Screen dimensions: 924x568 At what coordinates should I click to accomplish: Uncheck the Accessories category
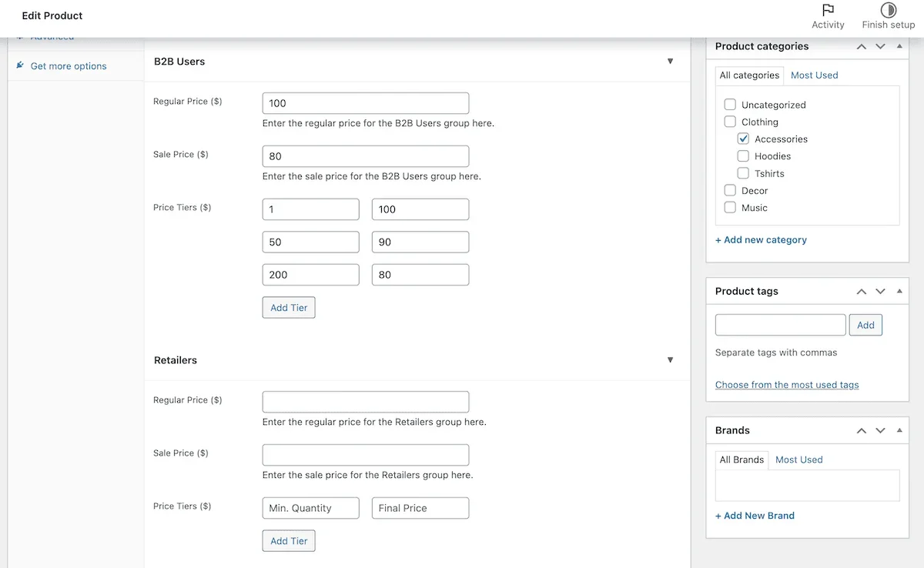(743, 139)
